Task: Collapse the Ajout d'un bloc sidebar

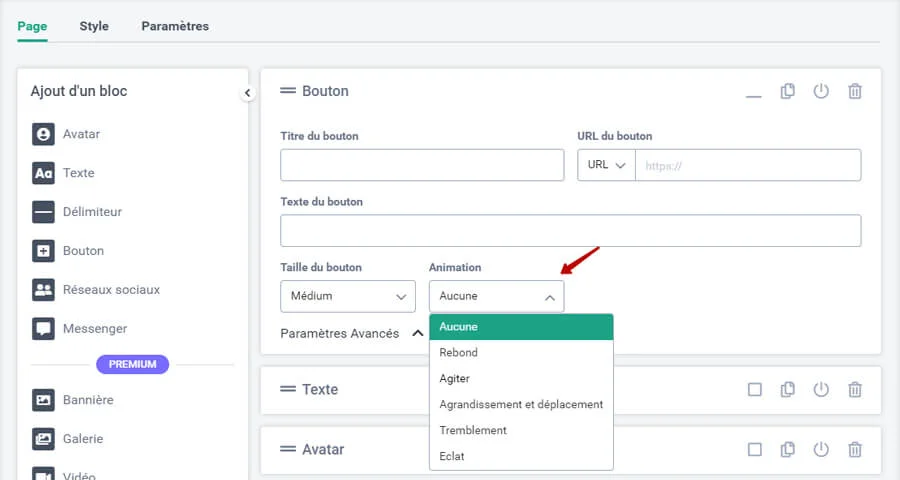Action: pyautogui.click(x=248, y=93)
